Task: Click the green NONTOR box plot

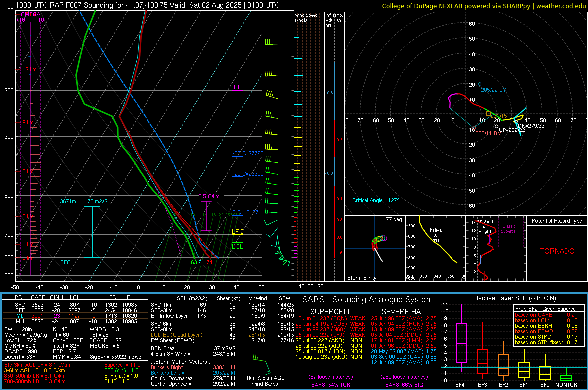Action: click(x=566, y=375)
